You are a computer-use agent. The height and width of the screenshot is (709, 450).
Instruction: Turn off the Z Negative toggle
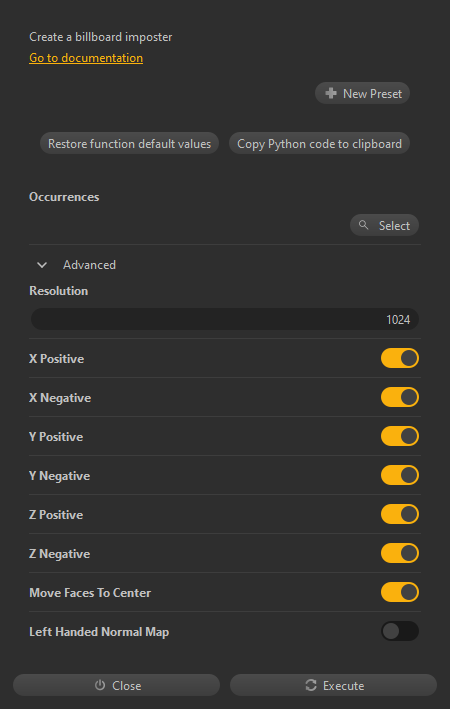(400, 553)
